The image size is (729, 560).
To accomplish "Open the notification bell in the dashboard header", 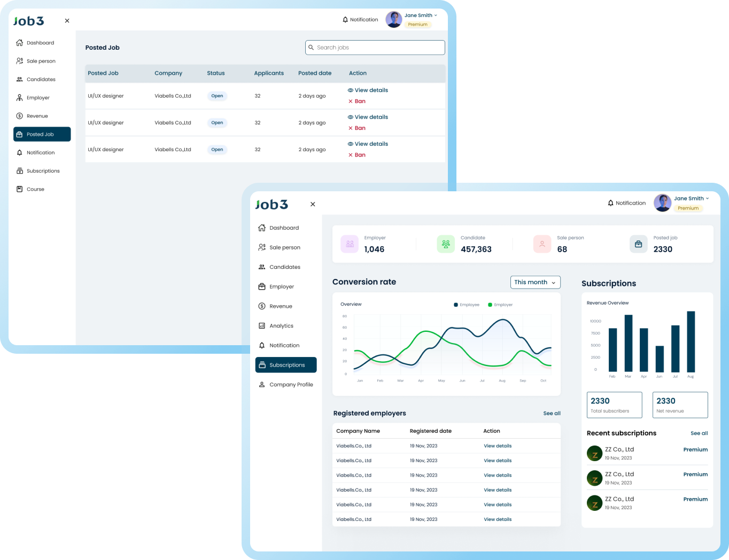I will click(611, 203).
